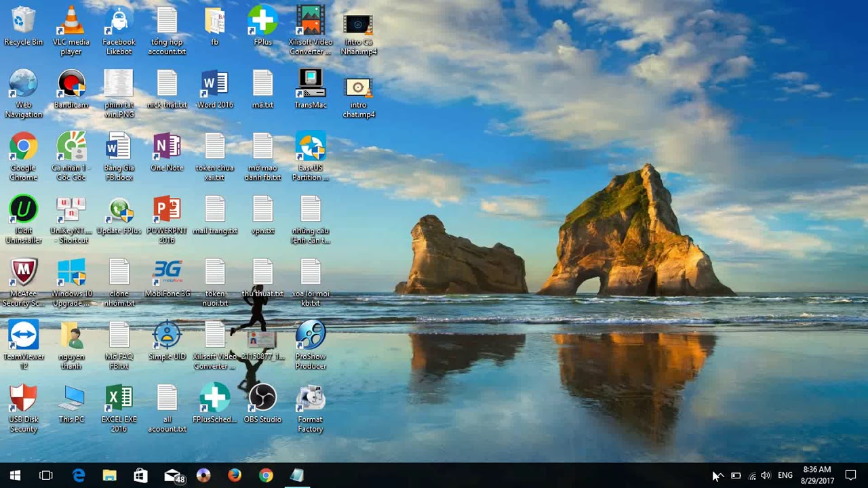Select the OBS Studio shortcut
The height and width of the screenshot is (488, 868).
point(262,404)
